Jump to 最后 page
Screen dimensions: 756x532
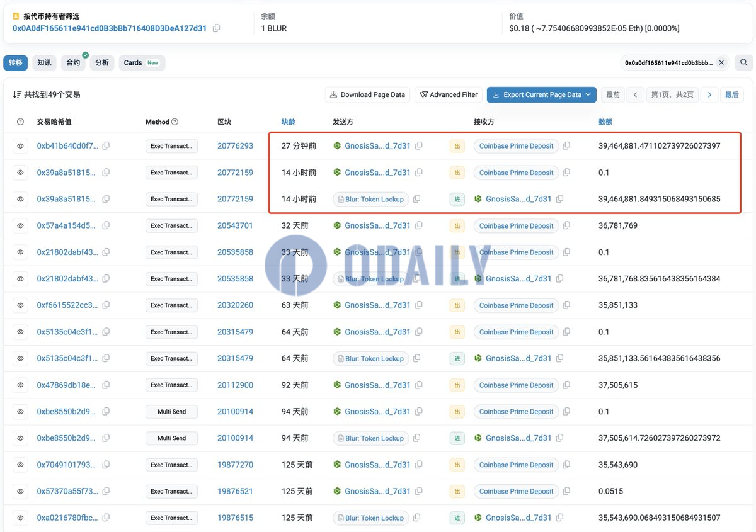point(732,94)
